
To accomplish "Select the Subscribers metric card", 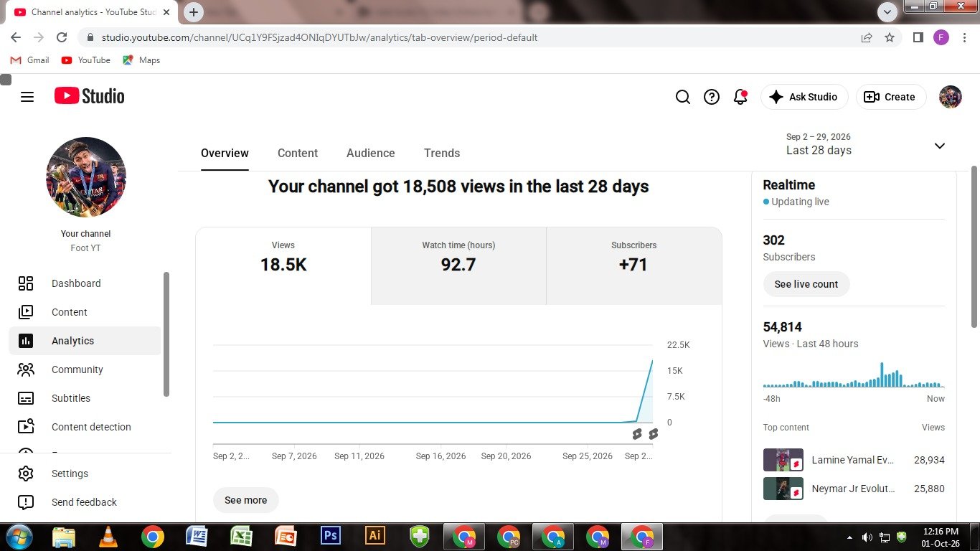I will [x=634, y=266].
